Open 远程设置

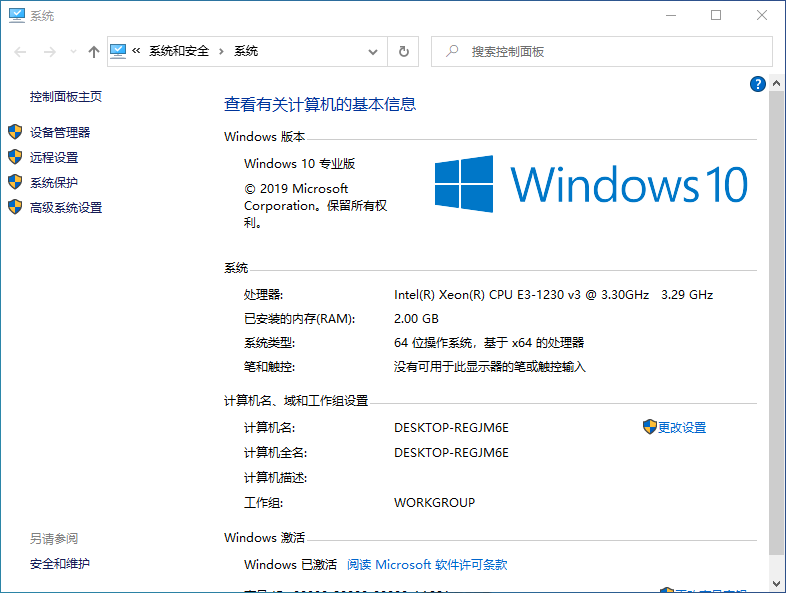click(54, 157)
